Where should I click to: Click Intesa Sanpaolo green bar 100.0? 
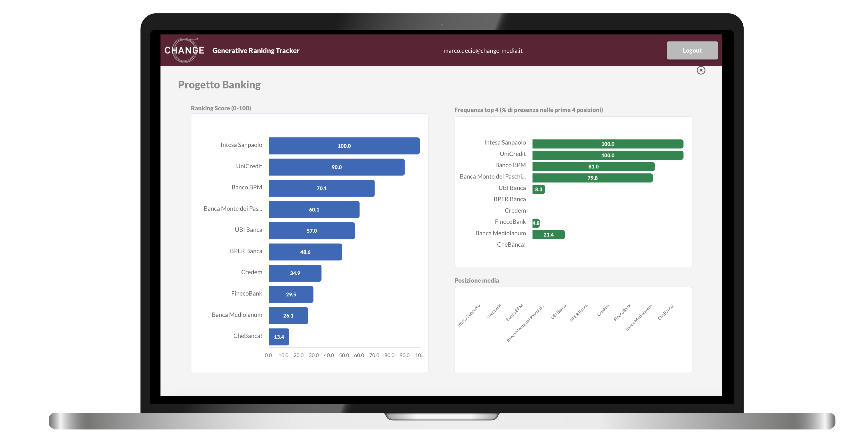click(x=608, y=144)
